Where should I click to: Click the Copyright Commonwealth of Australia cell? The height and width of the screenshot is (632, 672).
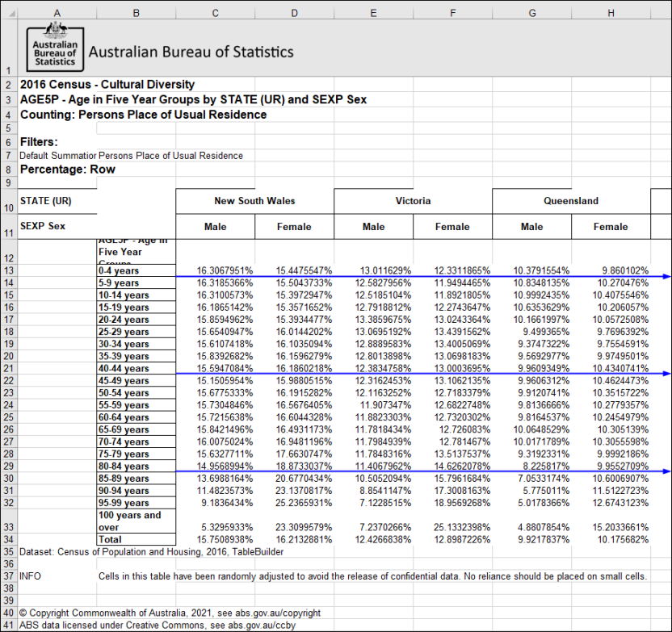pyautogui.click(x=170, y=613)
